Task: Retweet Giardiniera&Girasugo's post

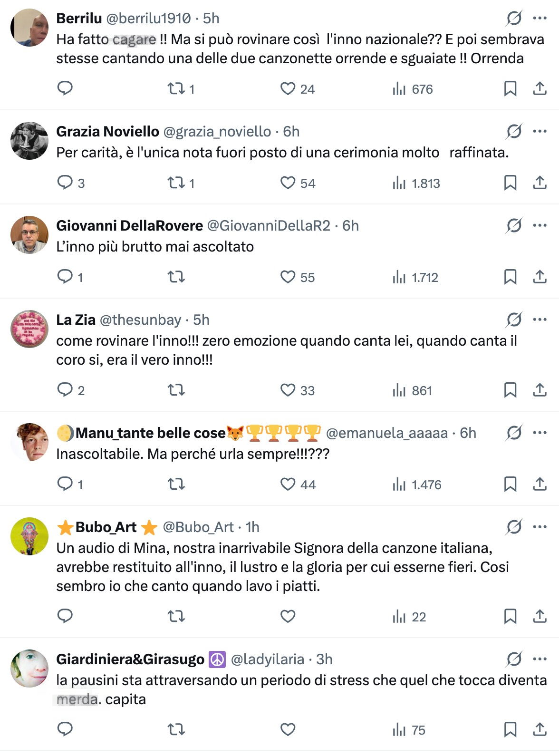Action: click(176, 729)
